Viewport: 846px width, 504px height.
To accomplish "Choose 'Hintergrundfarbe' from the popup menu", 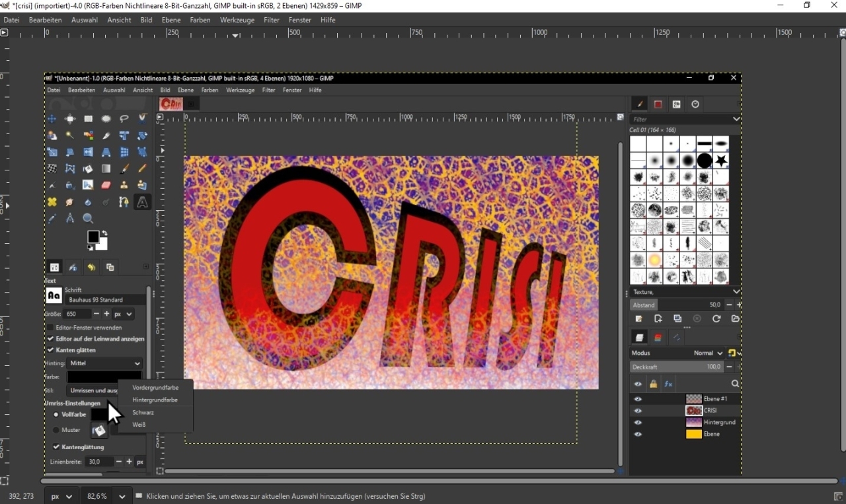I will pyautogui.click(x=155, y=400).
